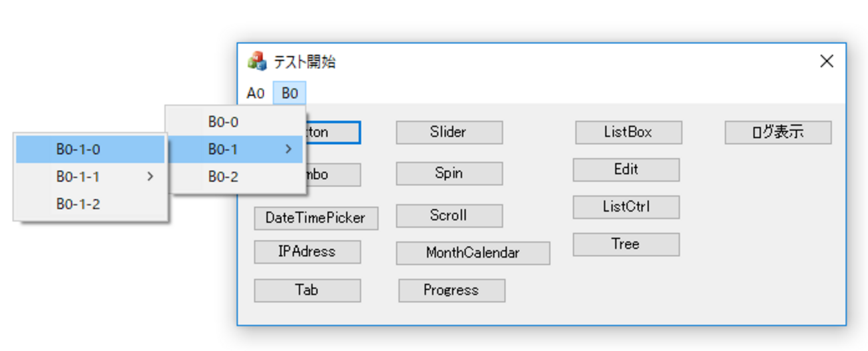Viewport: 868px width, 351px height.
Task: Click the Edit button
Action: pyautogui.click(x=626, y=169)
